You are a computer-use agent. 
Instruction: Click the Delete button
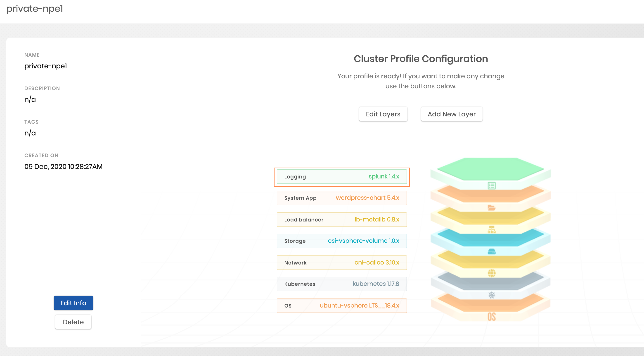73,322
